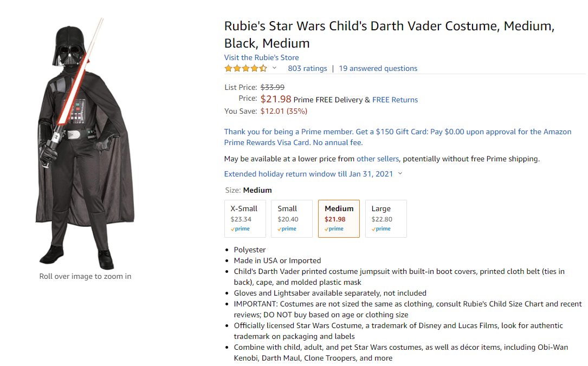Select the X-Small size option
Image resolution: width=588 pixels, height=366 pixels.
click(x=245, y=218)
